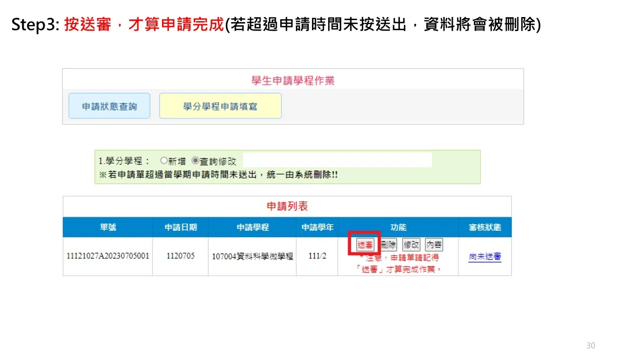Click the blank field beside 查詢修改
The width and height of the screenshot is (644, 362).
337,160
